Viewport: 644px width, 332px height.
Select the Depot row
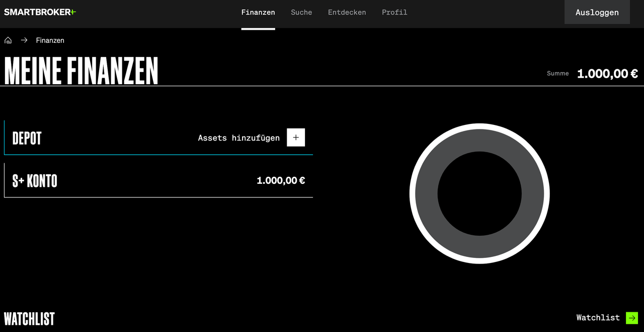(158, 138)
